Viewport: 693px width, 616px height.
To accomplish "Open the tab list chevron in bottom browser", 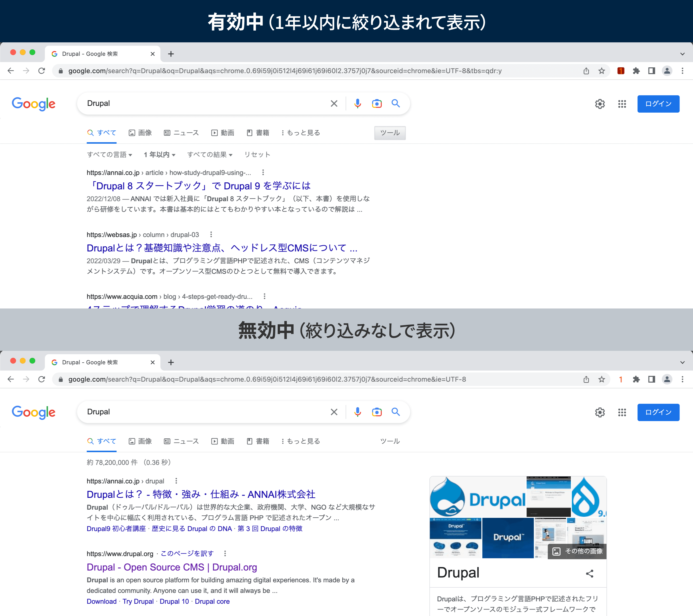I will [682, 362].
